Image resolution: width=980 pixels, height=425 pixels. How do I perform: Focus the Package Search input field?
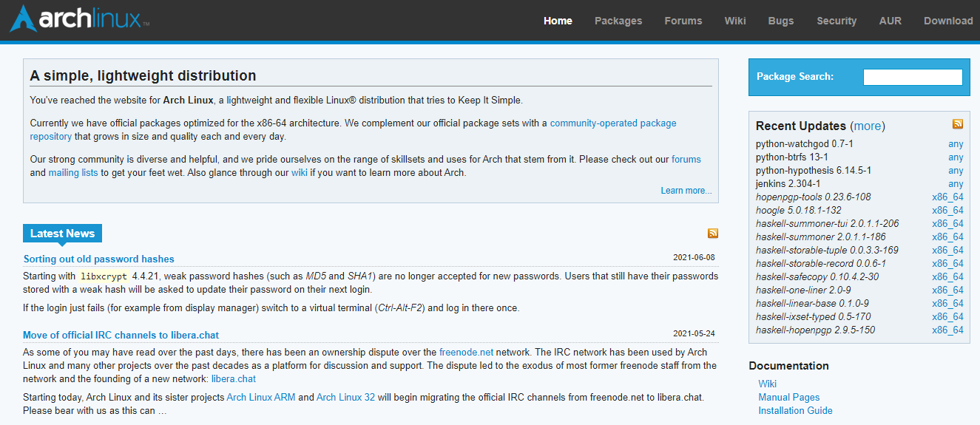(913, 77)
